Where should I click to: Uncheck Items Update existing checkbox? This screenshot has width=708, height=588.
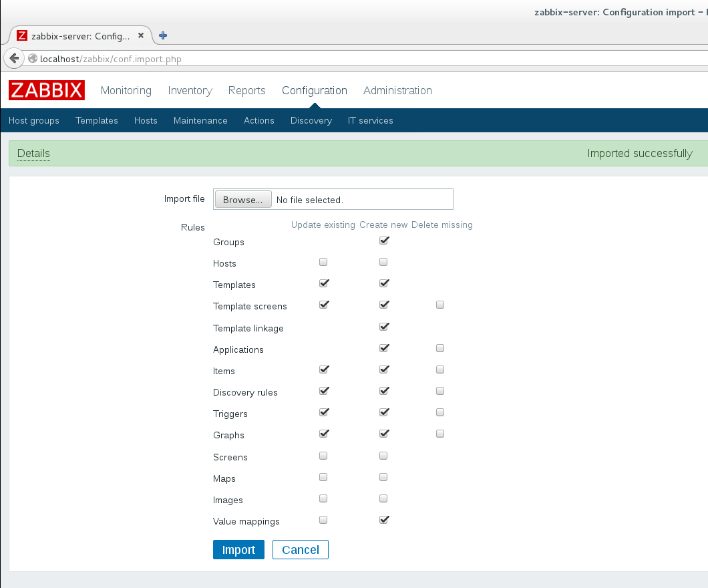click(x=324, y=370)
